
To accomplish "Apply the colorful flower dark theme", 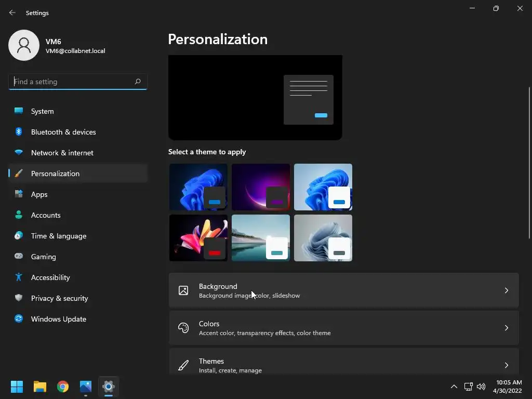I will click(198, 238).
